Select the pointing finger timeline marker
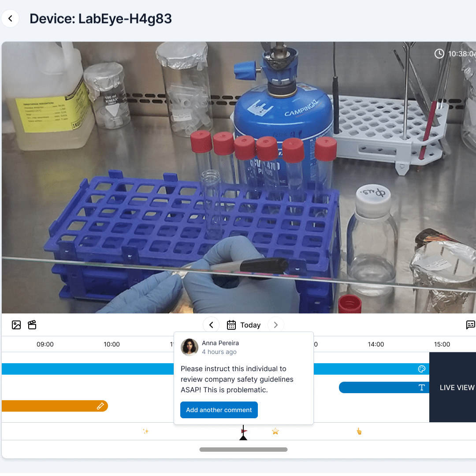Screen dimensions: 476x476 click(359, 431)
